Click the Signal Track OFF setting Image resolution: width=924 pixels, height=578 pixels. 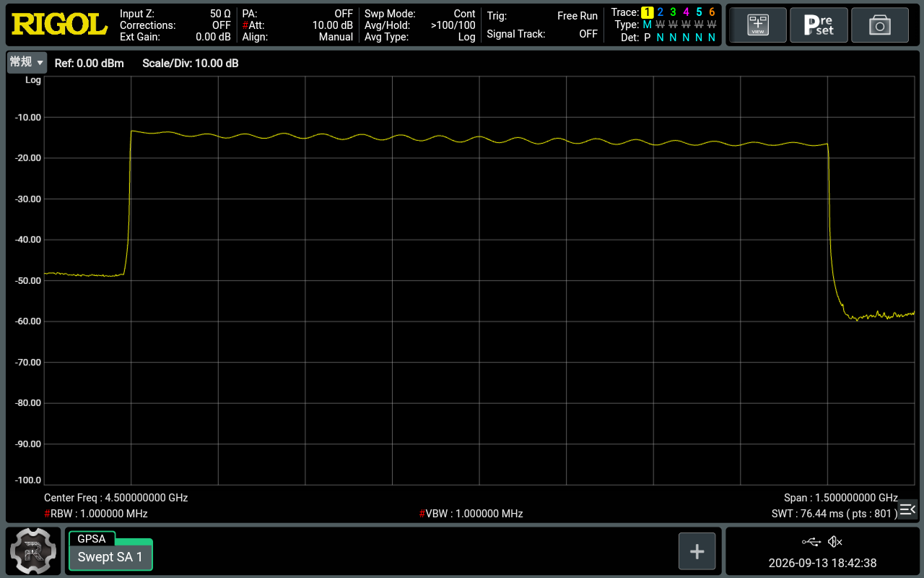[x=542, y=34]
